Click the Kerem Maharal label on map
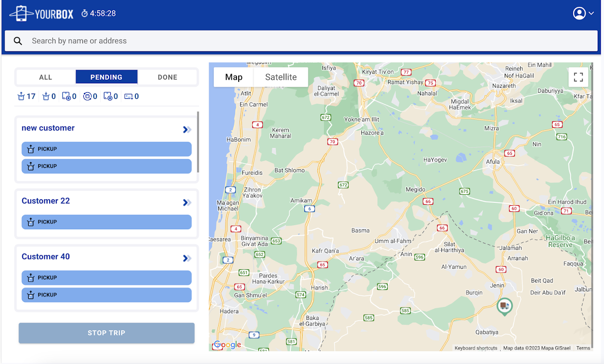604x364 pixels. point(281,133)
